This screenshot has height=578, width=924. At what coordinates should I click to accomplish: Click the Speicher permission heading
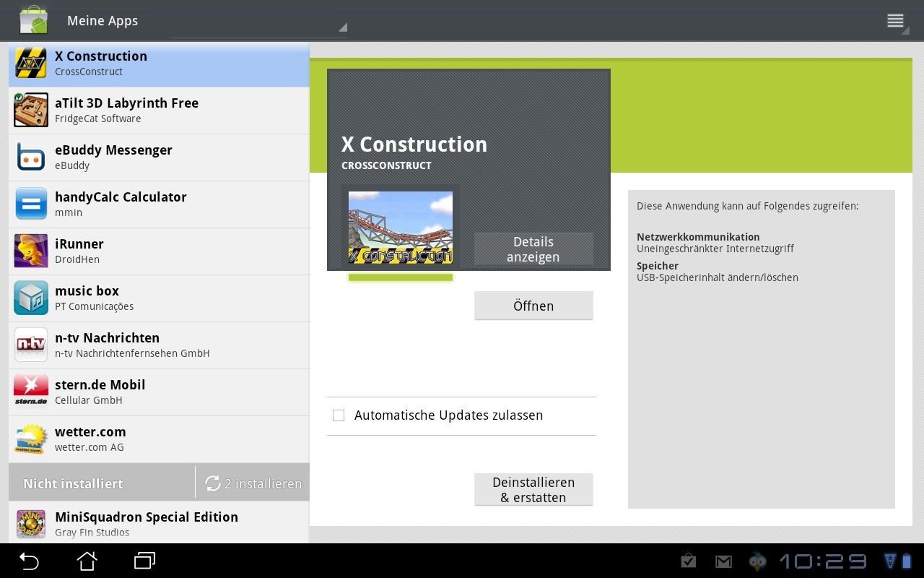658,266
